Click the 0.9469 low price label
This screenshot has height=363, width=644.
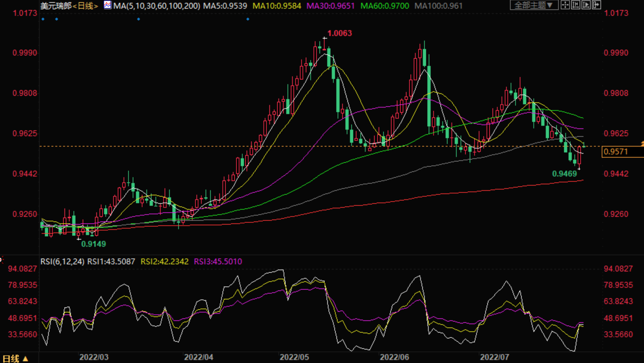click(564, 174)
